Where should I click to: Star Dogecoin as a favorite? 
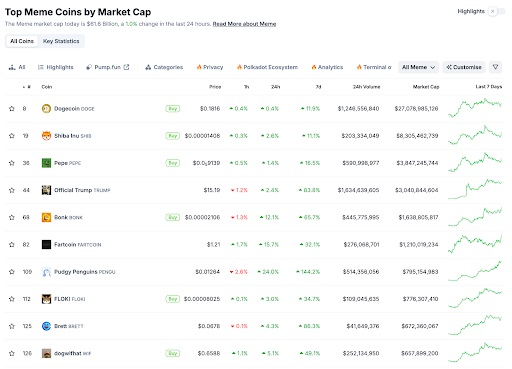pos(12,109)
